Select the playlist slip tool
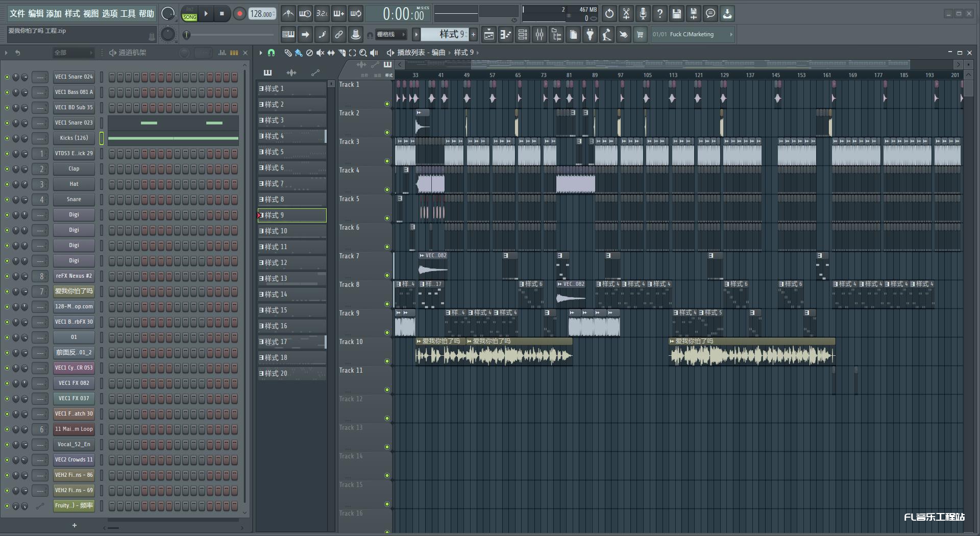Screen dimensions: 980x536 331,53
